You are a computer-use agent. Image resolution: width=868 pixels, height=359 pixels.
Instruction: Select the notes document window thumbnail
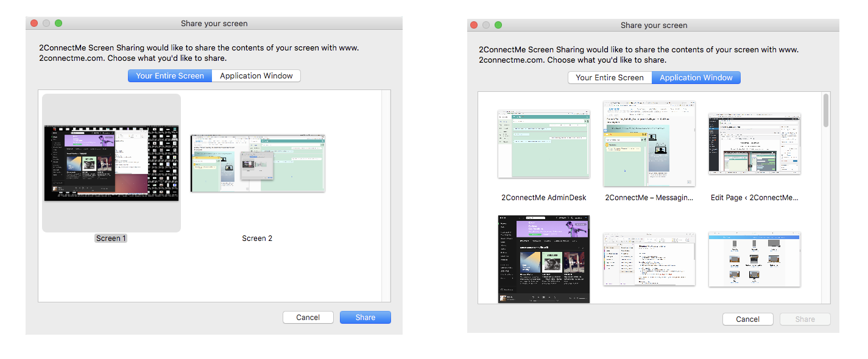(x=649, y=259)
